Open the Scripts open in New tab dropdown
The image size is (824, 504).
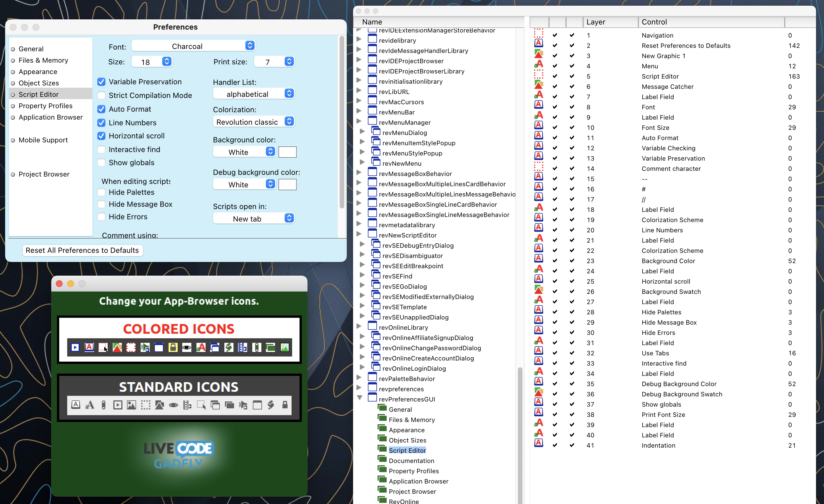pyautogui.click(x=253, y=219)
